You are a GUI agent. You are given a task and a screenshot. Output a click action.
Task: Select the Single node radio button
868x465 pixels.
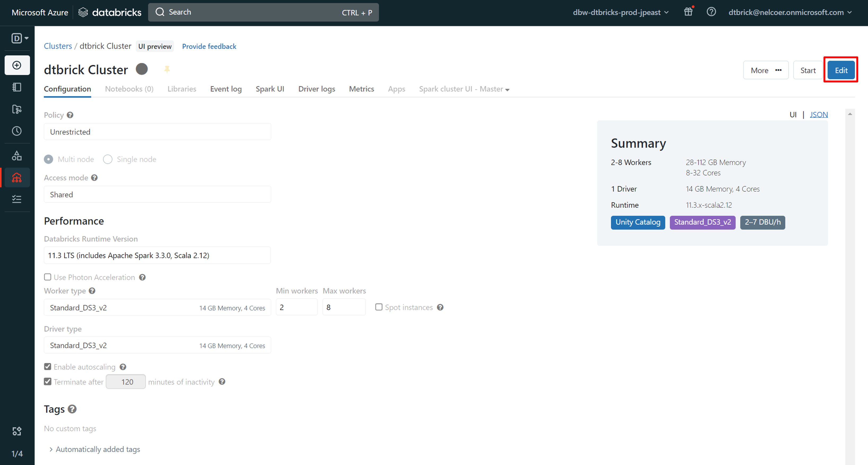108,159
